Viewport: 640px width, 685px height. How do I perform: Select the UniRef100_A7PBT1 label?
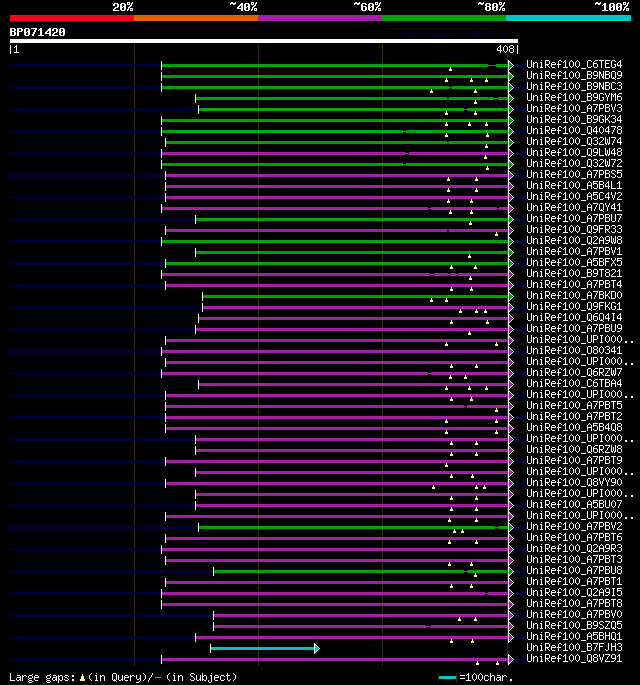574,581
